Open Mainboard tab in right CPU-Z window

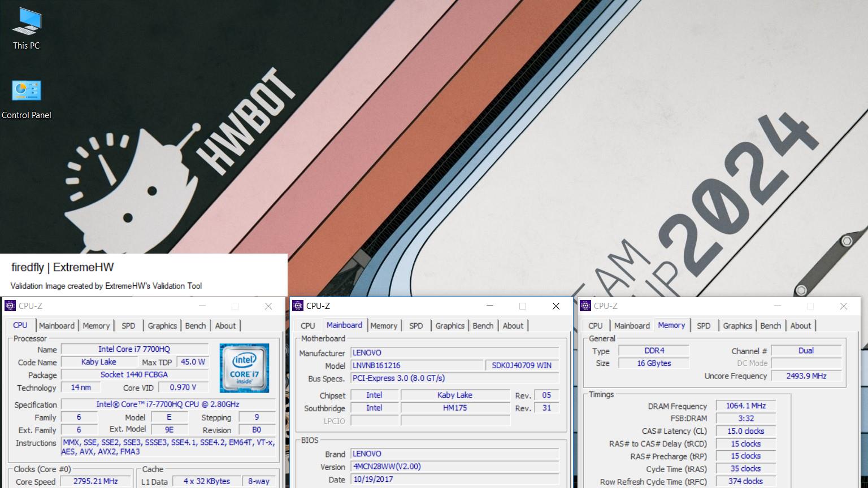tap(632, 326)
